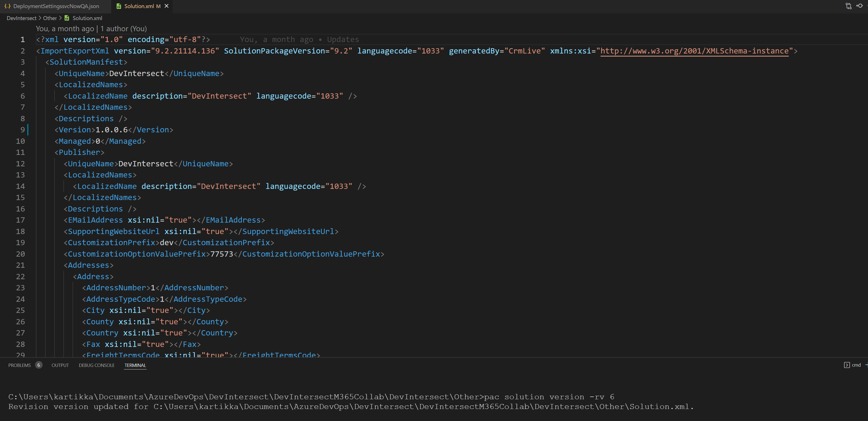This screenshot has width=868, height=421.
Task: Click the Version value 1.0.0.6 text
Action: click(112, 130)
